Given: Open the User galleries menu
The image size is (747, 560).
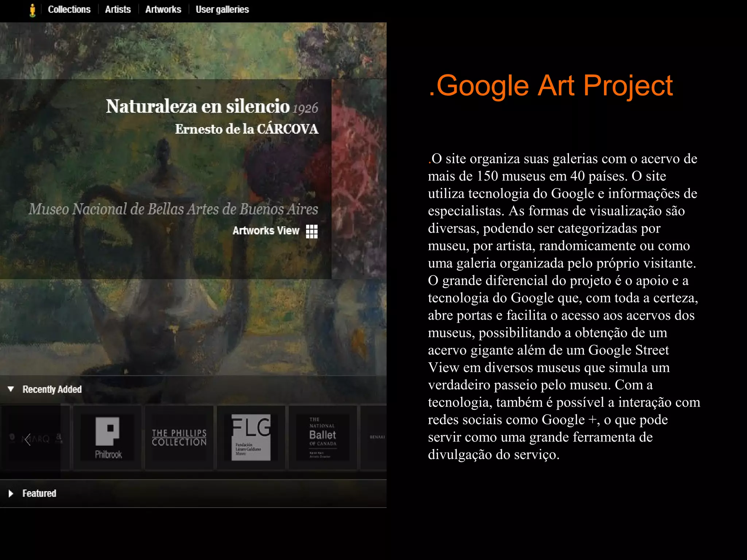Looking at the screenshot, I should (x=222, y=10).
